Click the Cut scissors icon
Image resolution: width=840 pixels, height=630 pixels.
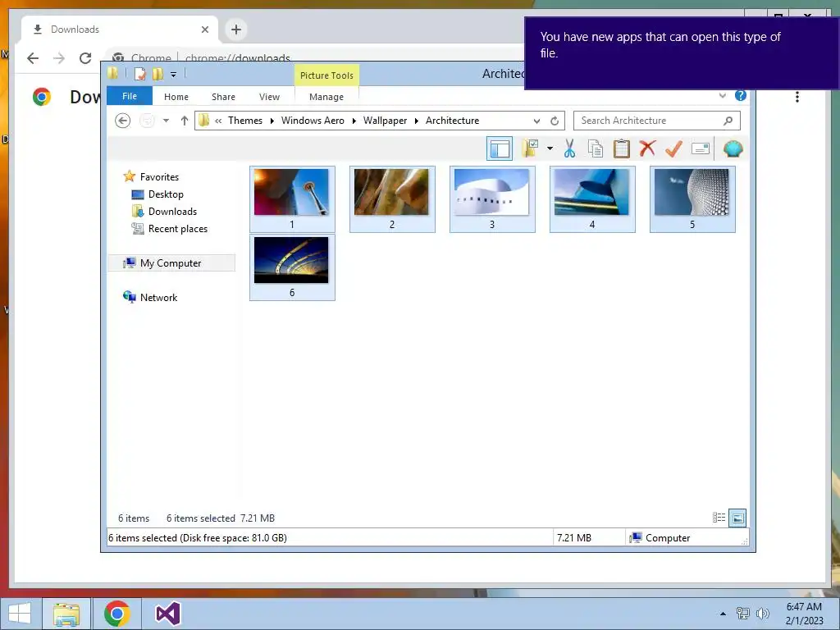[x=569, y=148]
